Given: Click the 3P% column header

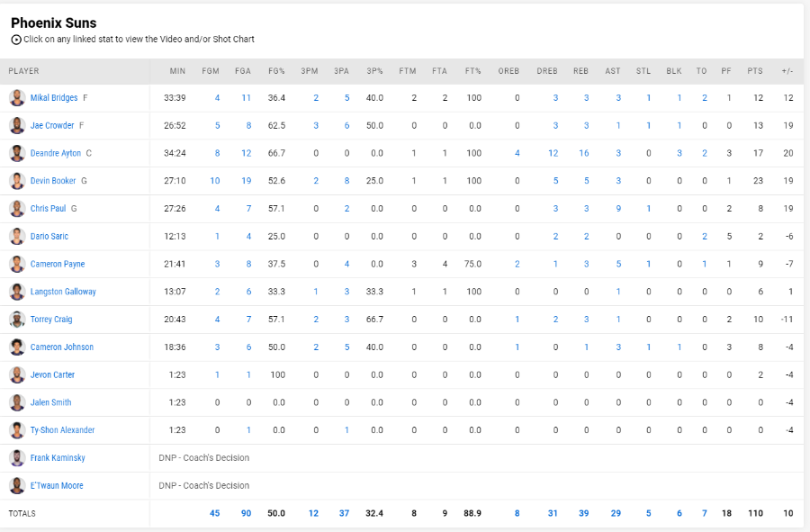Looking at the screenshot, I should coord(374,71).
